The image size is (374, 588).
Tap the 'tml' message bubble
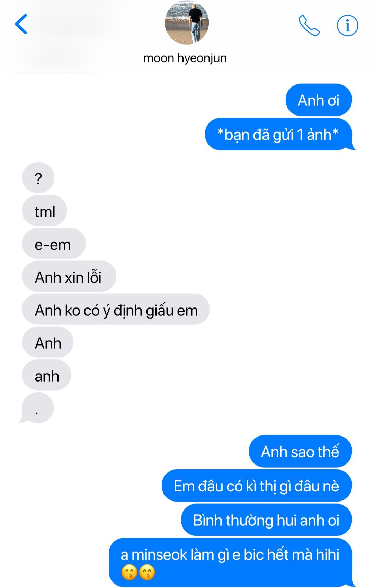45,211
